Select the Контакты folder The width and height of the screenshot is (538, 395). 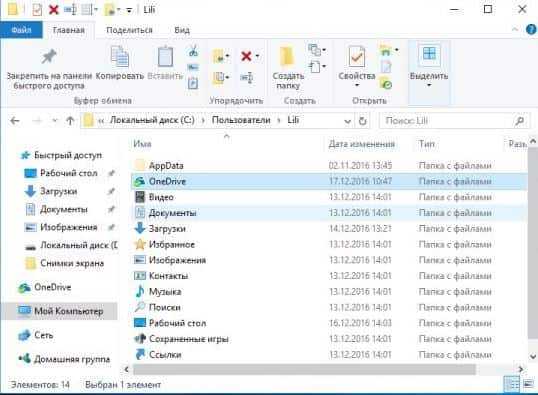tap(329, 276)
